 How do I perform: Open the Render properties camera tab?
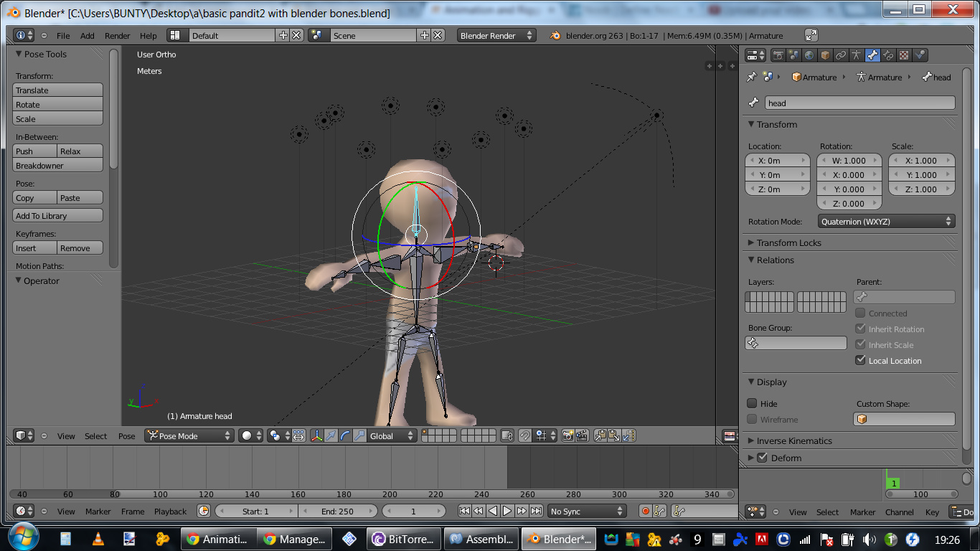tap(778, 55)
